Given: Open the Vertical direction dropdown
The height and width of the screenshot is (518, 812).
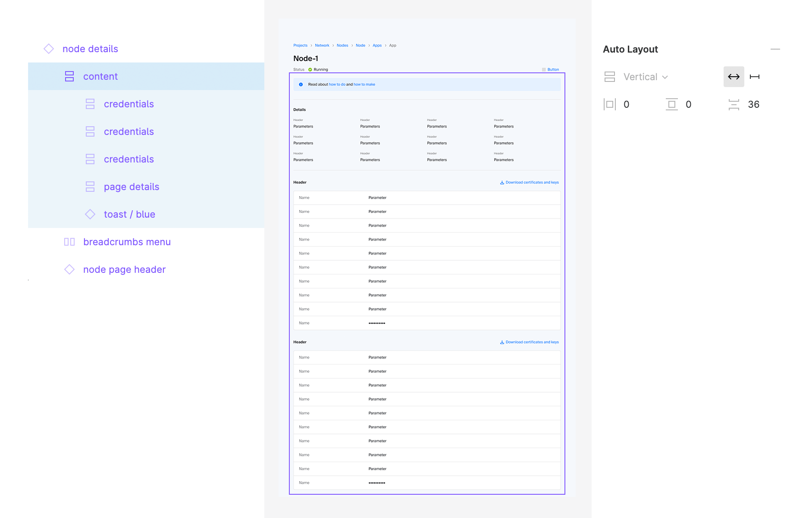Looking at the screenshot, I should pos(645,77).
